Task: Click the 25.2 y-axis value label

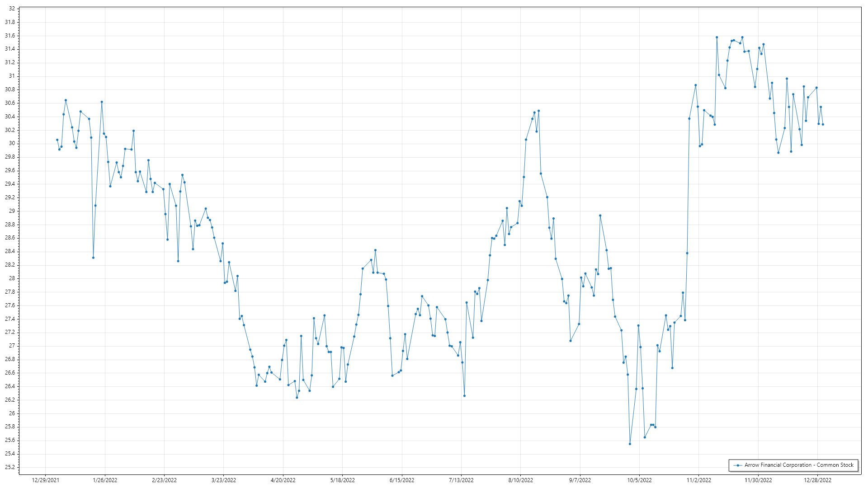Action: 10,467
